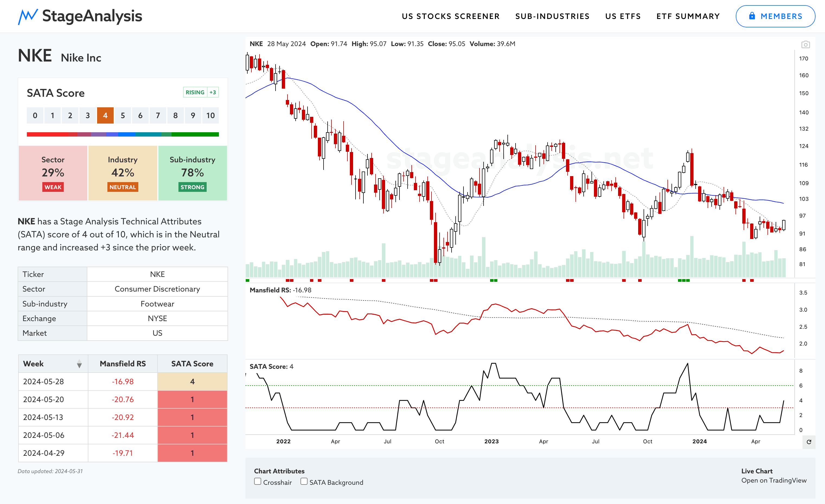Click the 2024-05-06 week row
Viewport: 825px width, 504px height.
[123, 435]
